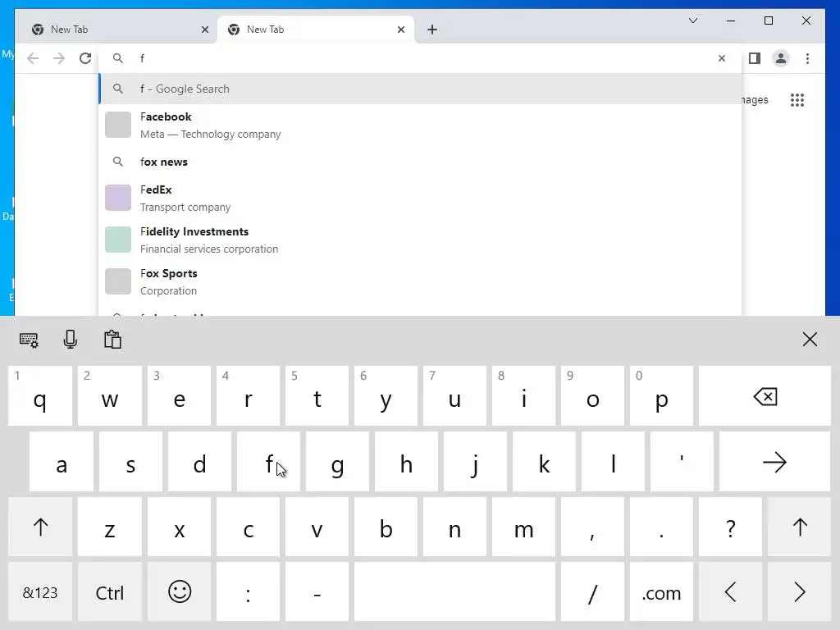Select the FedEx suggestion
Viewport: 840px width, 630px height.
pos(421,198)
